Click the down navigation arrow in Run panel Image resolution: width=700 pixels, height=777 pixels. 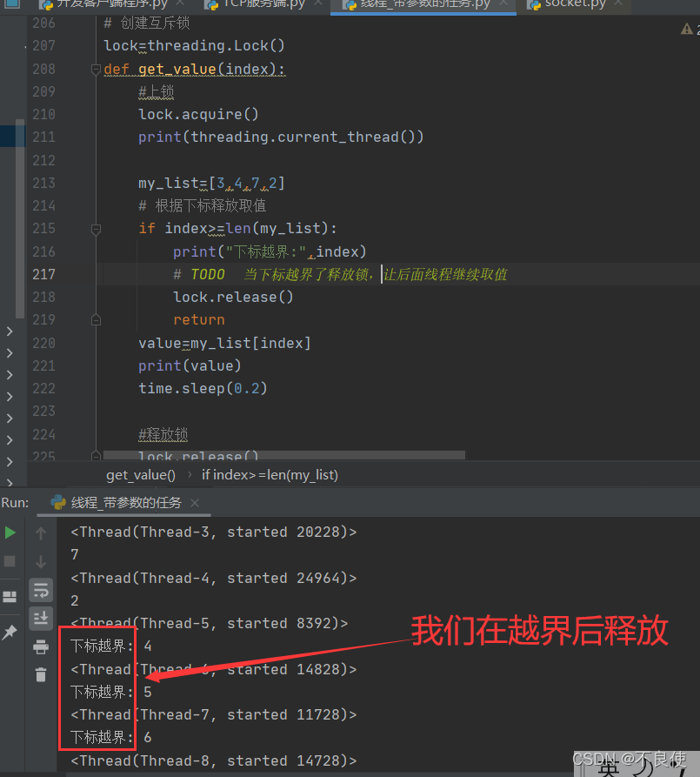coord(41,561)
